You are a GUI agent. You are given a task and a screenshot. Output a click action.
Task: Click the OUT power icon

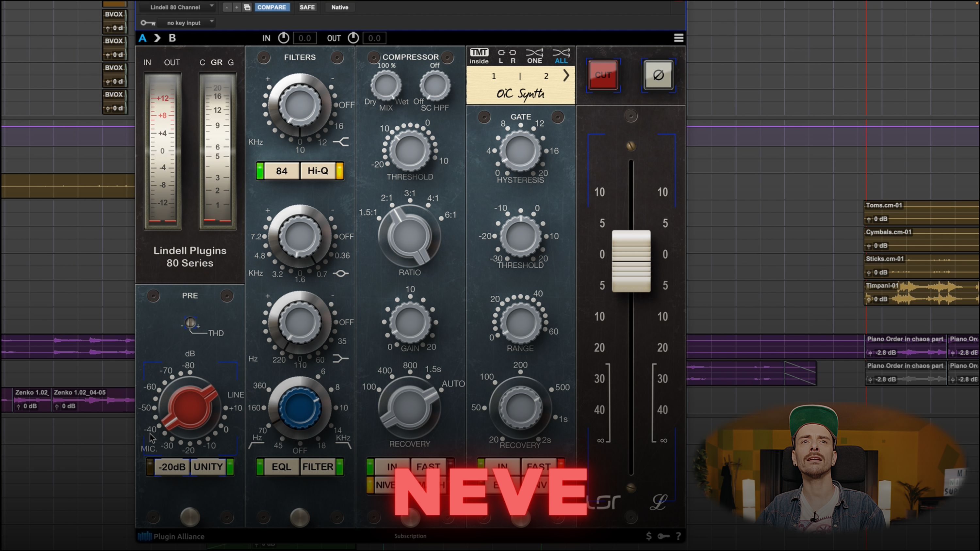pyautogui.click(x=353, y=38)
